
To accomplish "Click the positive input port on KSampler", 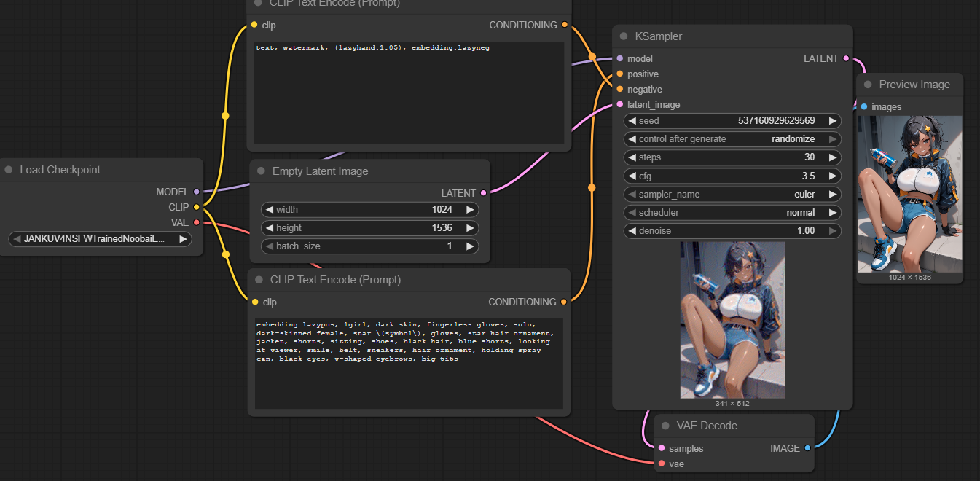I will pyautogui.click(x=620, y=74).
